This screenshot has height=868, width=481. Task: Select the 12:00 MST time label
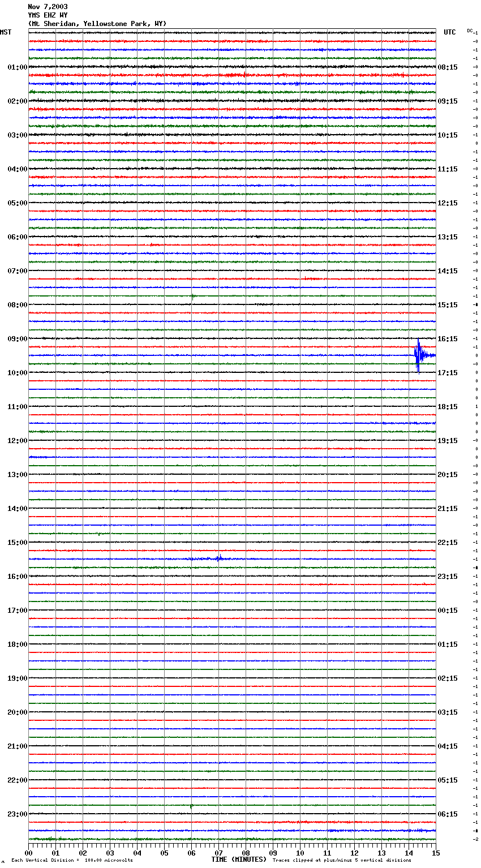pyautogui.click(x=18, y=441)
